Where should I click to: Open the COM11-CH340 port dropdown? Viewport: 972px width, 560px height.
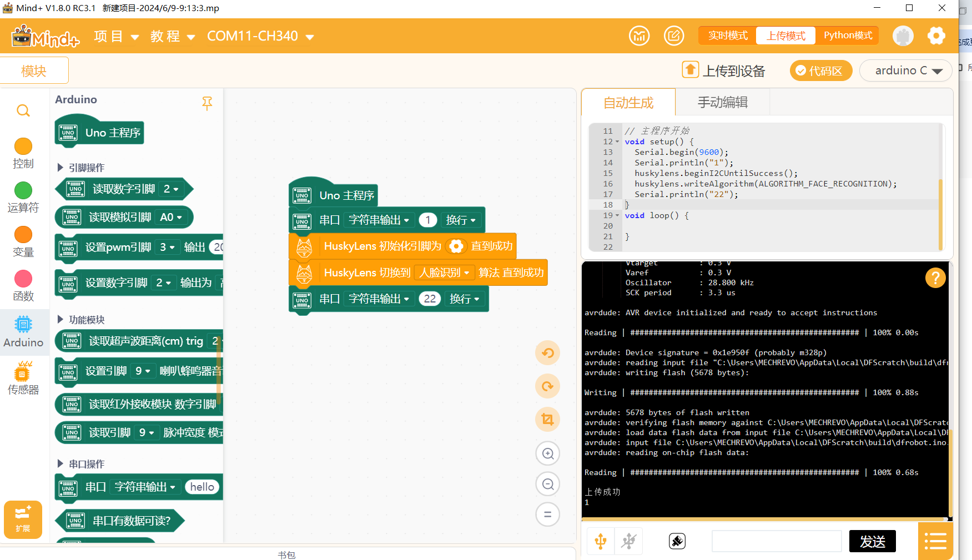[260, 37]
